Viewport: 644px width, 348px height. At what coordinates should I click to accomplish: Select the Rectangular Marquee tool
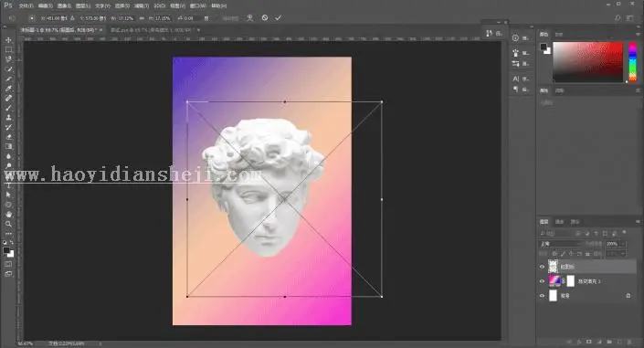[x=8, y=49]
